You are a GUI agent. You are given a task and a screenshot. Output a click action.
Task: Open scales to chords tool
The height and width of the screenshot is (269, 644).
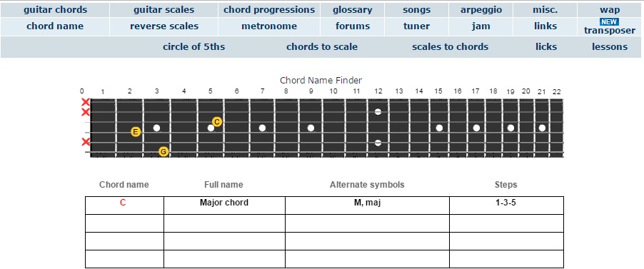tap(450, 47)
